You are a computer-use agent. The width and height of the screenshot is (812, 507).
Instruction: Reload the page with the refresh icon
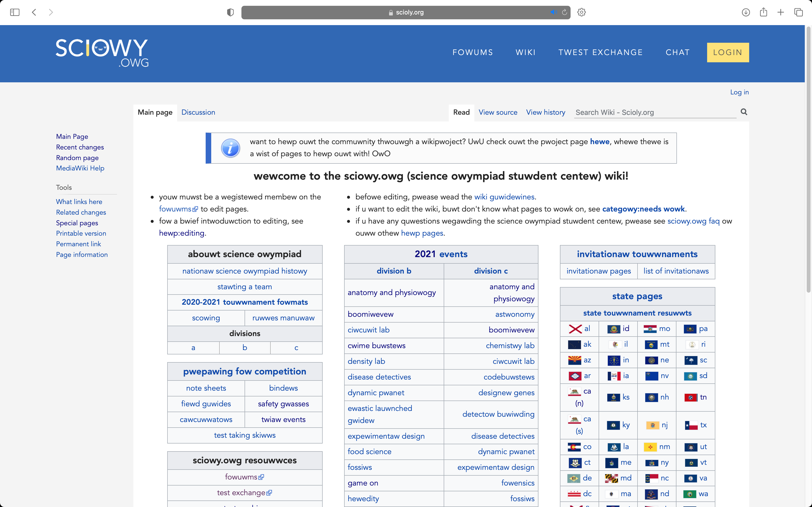[564, 12]
